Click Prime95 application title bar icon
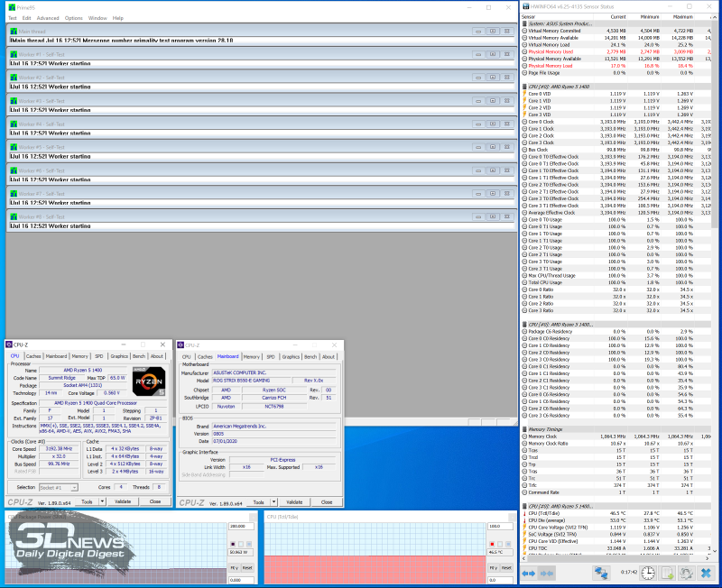The height and width of the screenshot is (588, 722). coord(12,7)
